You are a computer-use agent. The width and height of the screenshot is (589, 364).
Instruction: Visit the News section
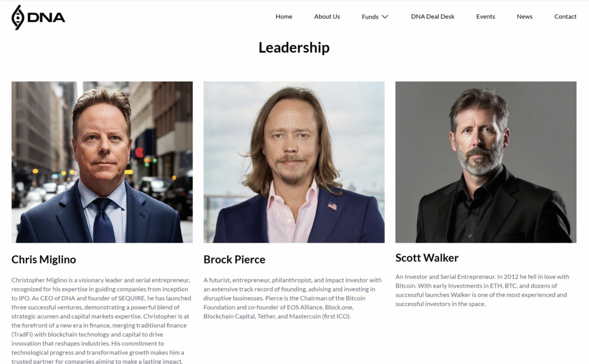click(525, 17)
